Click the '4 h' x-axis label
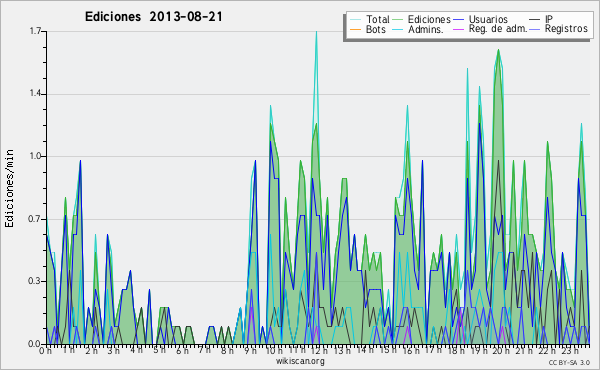600x370 pixels. [x=136, y=350]
